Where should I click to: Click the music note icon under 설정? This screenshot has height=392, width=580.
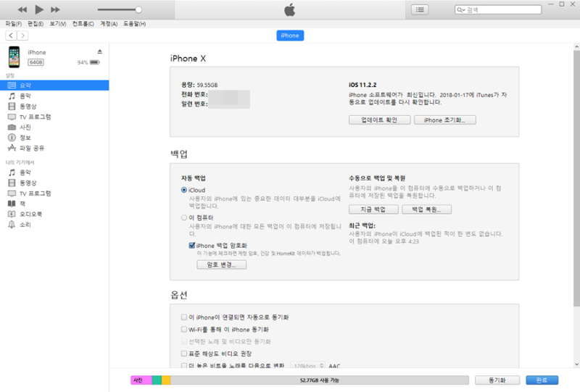tap(12, 96)
